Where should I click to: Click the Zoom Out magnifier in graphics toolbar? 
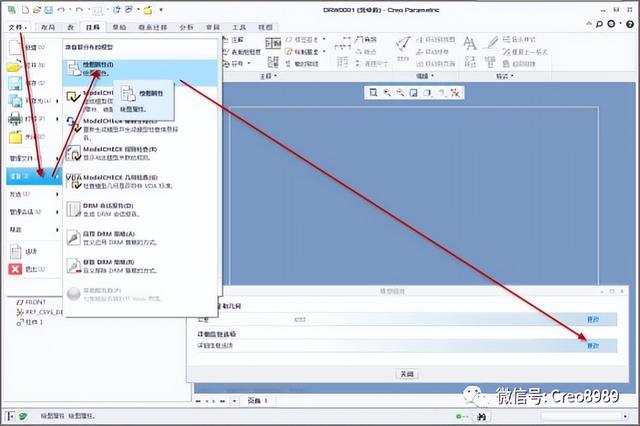click(x=400, y=93)
